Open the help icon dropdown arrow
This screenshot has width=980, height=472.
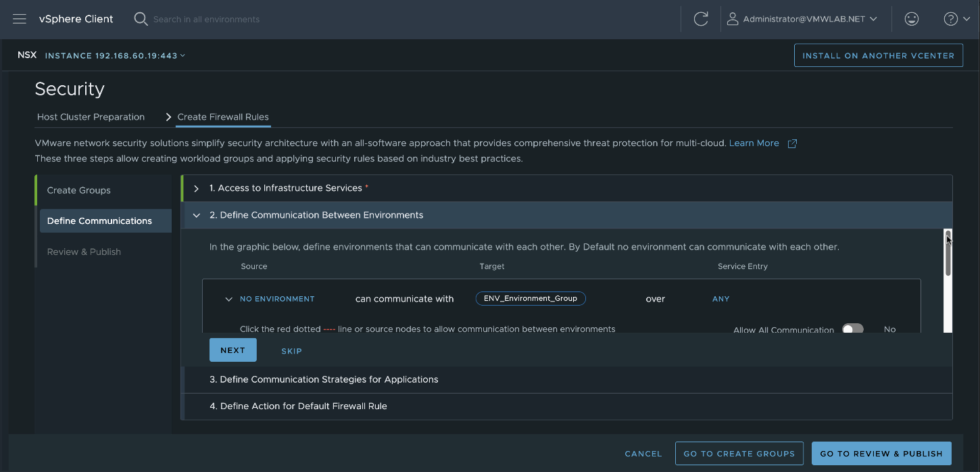[966, 19]
